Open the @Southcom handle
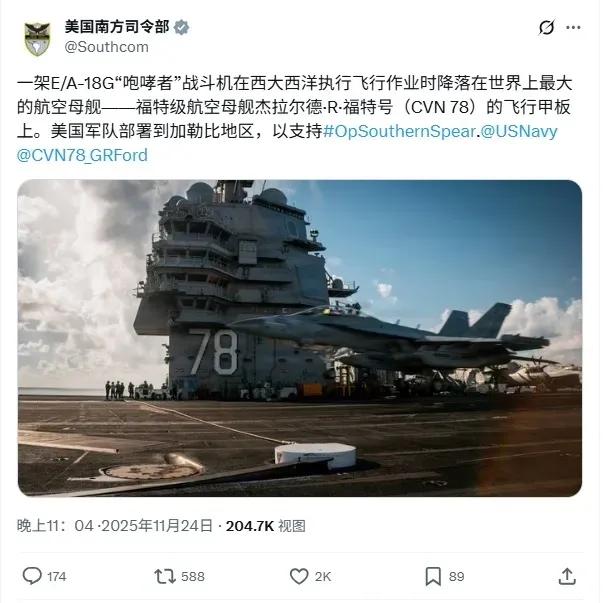The height and width of the screenshot is (603, 603). (x=107, y=47)
